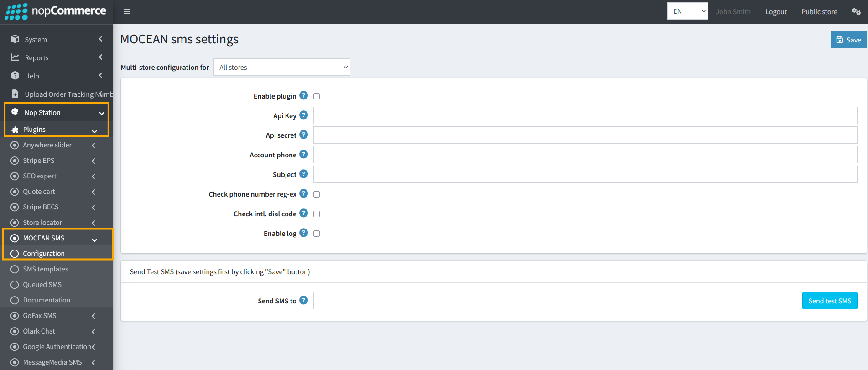Open the settings gears icon in header
The image size is (868, 370).
coord(856,11)
